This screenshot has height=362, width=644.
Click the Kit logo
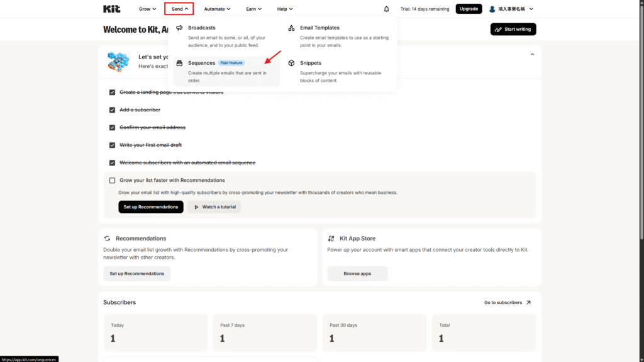click(111, 9)
